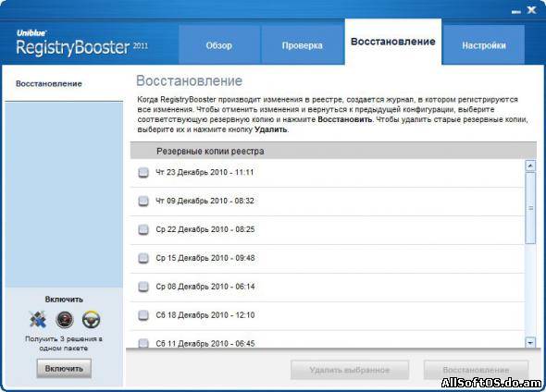The height and width of the screenshot is (392, 546).
Task: Switch to the Проверка tab
Action: [303, 45]
